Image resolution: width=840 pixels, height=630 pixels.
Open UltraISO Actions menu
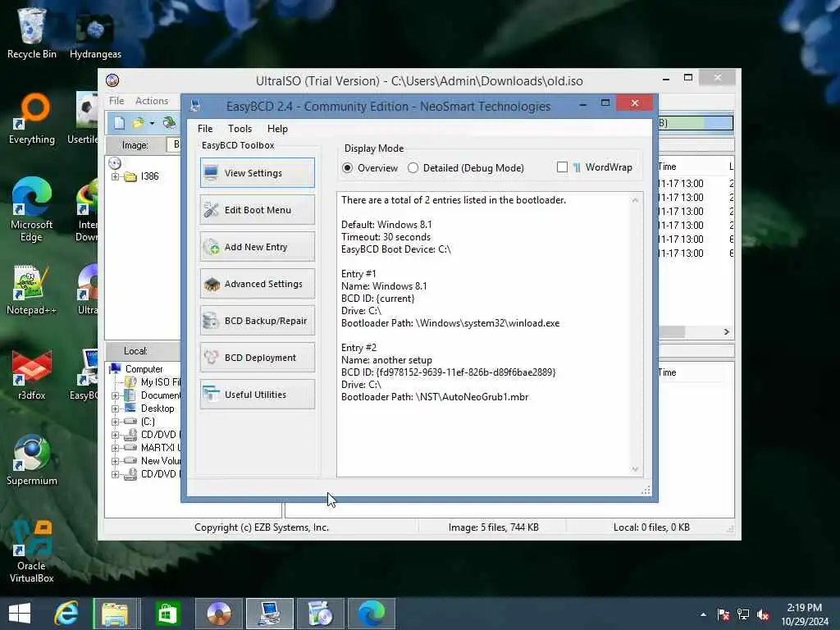(152, 101)
